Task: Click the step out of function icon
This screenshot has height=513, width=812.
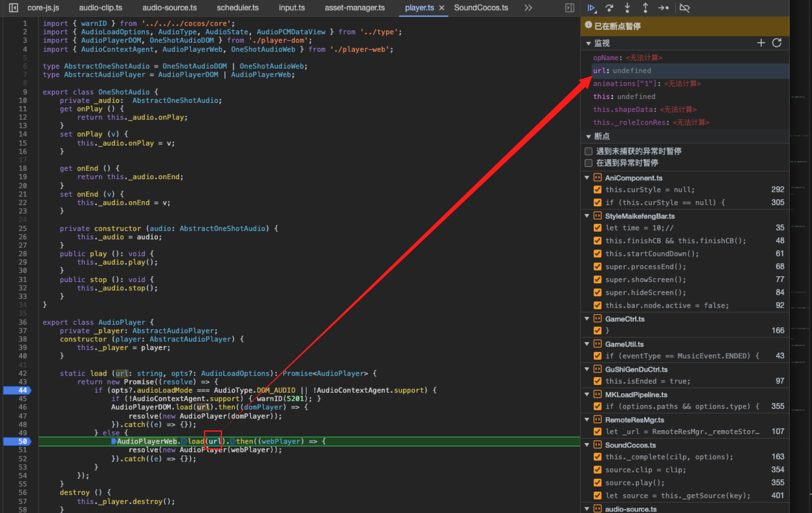Action: click(x=645, y=8)
